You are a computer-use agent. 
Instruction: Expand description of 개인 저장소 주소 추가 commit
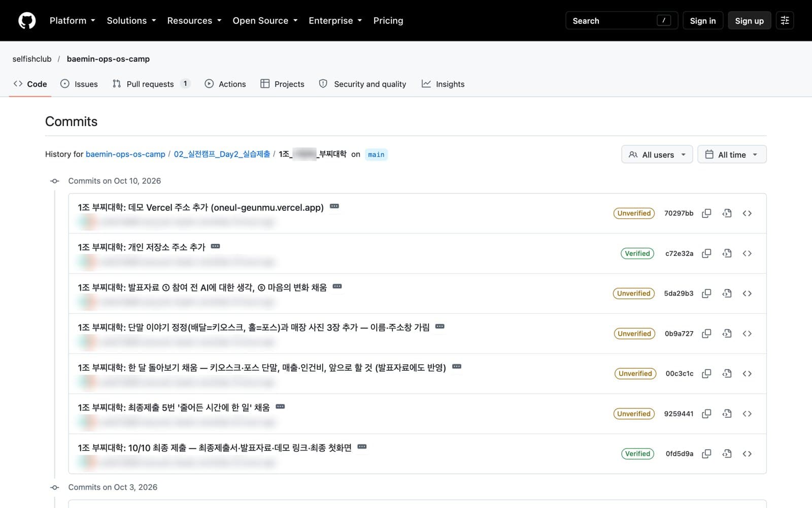click(x=216, y=246)
